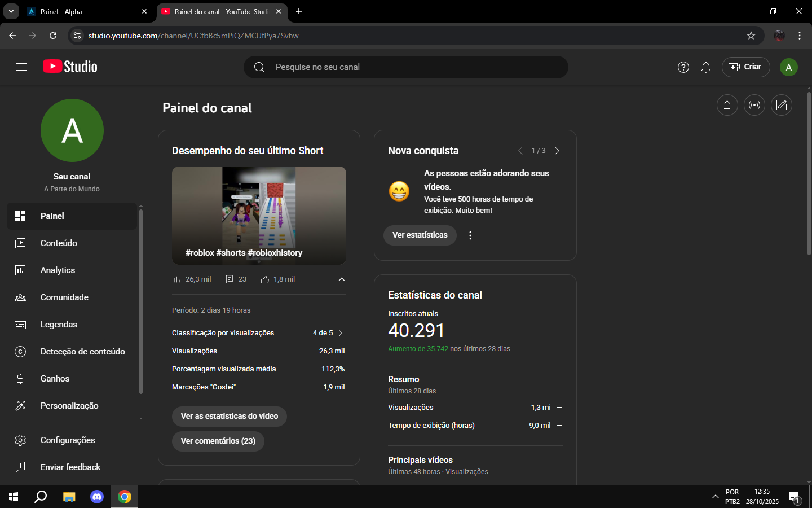Reload the page in the browser
812x508 pixels.
point(53,36)
